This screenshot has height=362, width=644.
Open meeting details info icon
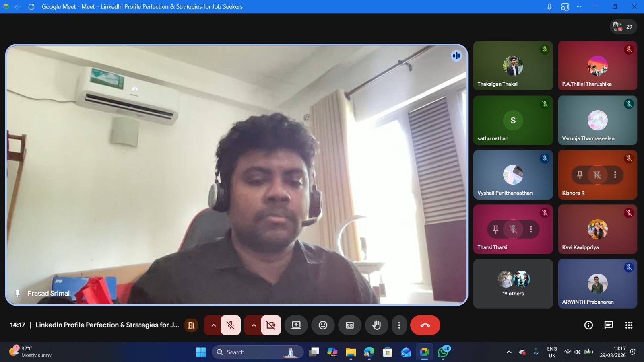(x=588, y=325)
